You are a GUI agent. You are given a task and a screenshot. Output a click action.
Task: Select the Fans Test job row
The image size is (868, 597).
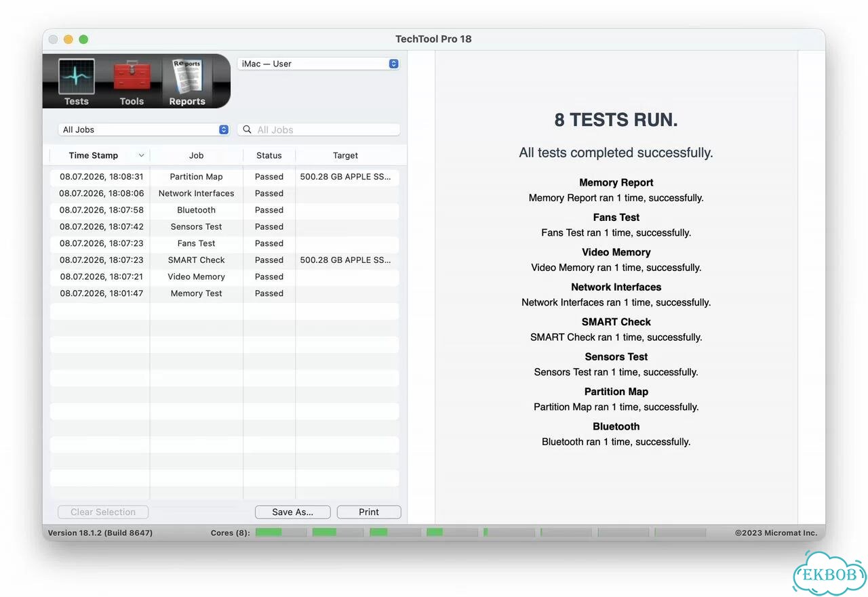[224, 243]
